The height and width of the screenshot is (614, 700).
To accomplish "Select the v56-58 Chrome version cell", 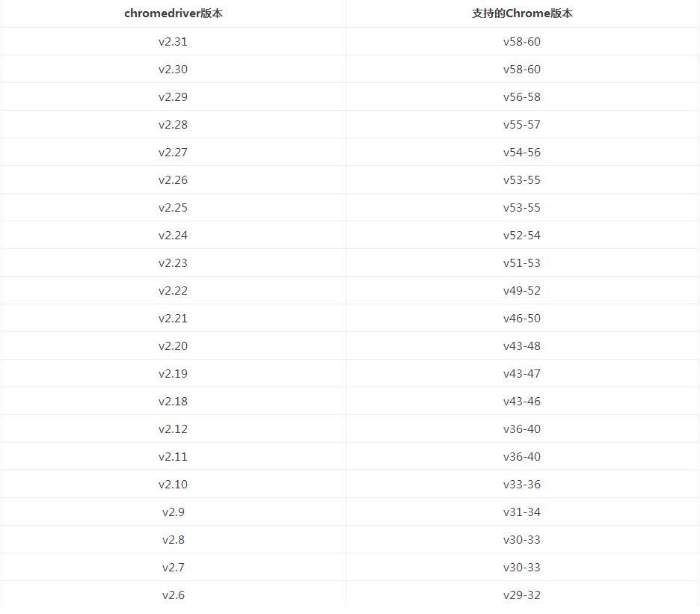I will pyautogui.click(x=522, y=97).
